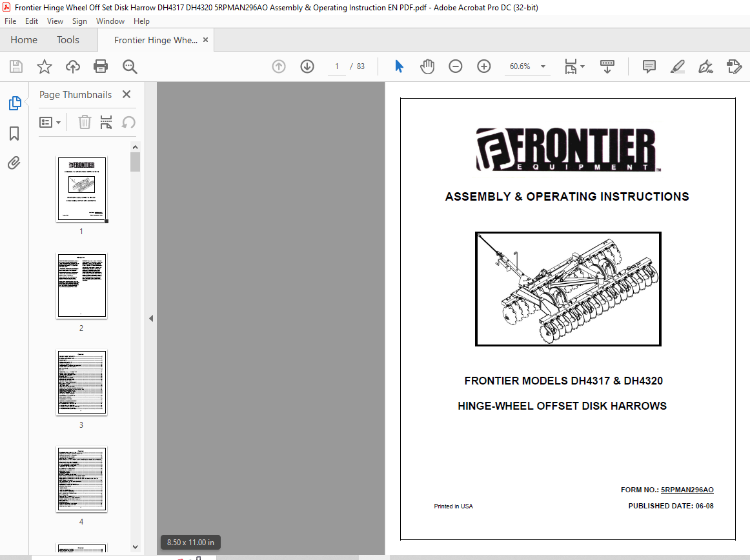Viewport: 750px width, 560px height.
Task: Print the document using printer icon
Action: tap(101, 66)
